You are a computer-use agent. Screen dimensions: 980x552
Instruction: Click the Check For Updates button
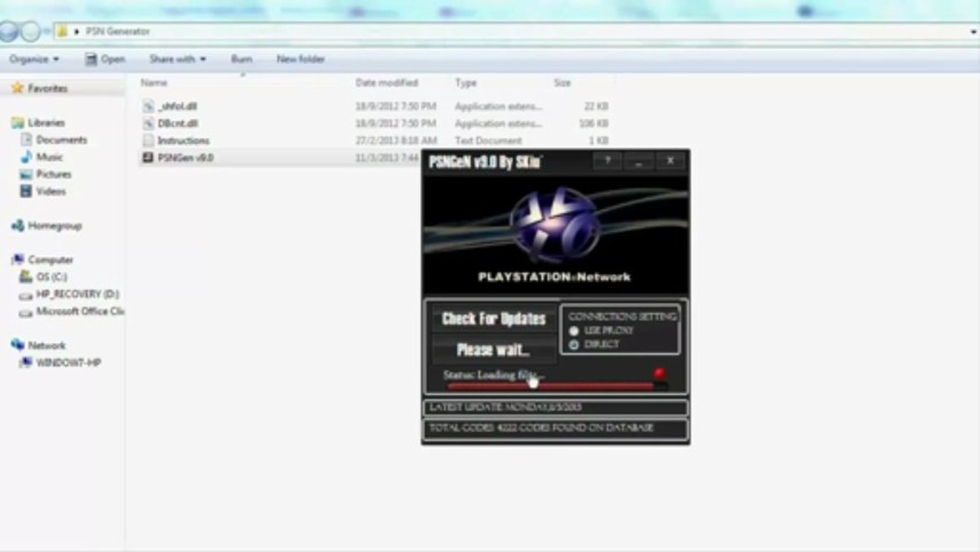point(494,319)
